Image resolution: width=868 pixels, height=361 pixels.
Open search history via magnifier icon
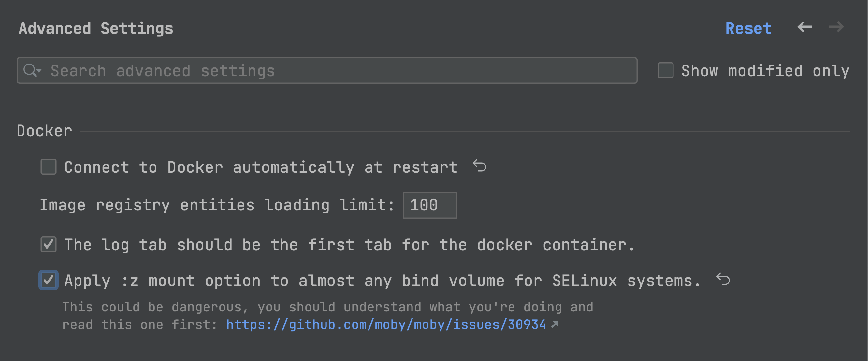tap(32, 71)
